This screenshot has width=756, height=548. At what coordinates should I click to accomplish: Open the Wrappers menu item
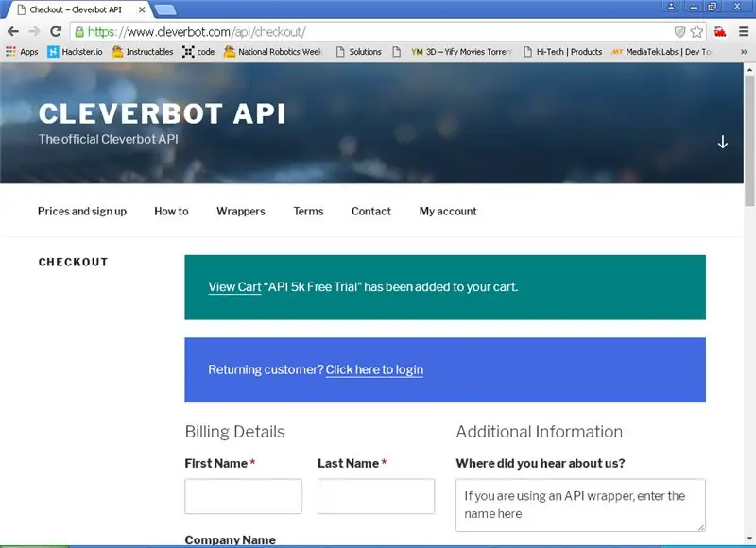click(x=241, y=211)
